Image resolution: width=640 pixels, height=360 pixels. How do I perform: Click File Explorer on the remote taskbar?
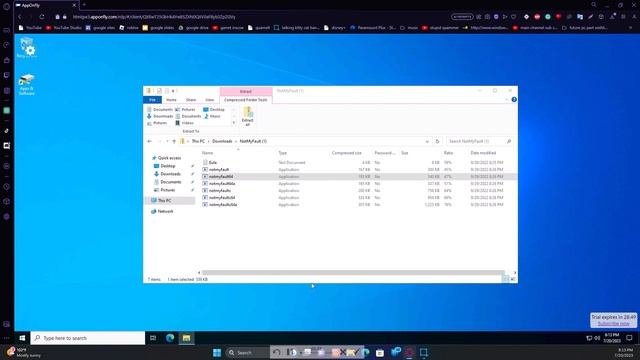187,338
